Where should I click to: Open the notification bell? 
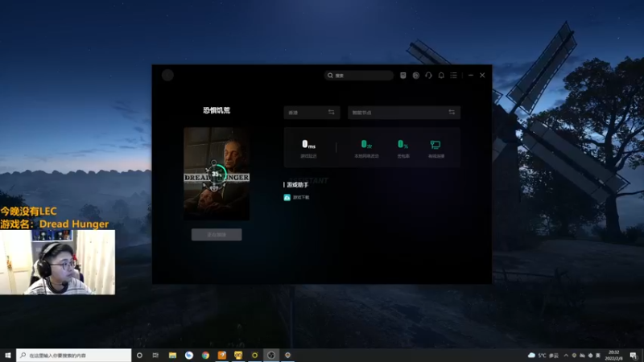pyautogui.click(x=441, y=76)
